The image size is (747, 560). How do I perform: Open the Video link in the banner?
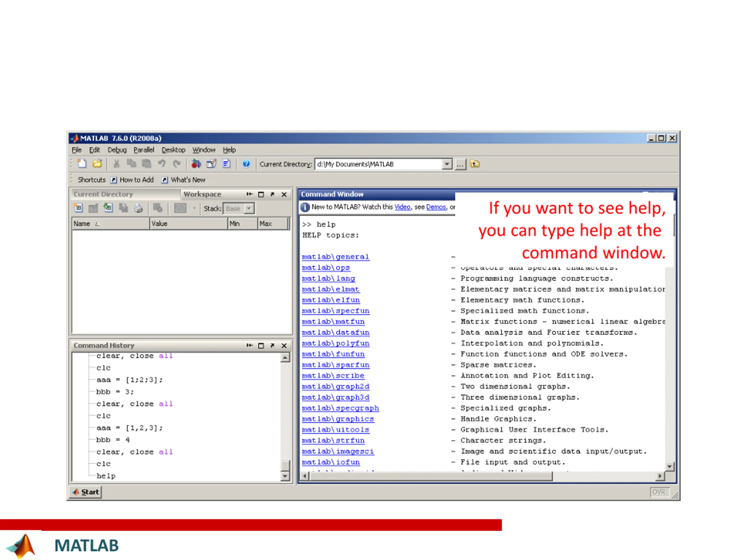coord(403,207)
